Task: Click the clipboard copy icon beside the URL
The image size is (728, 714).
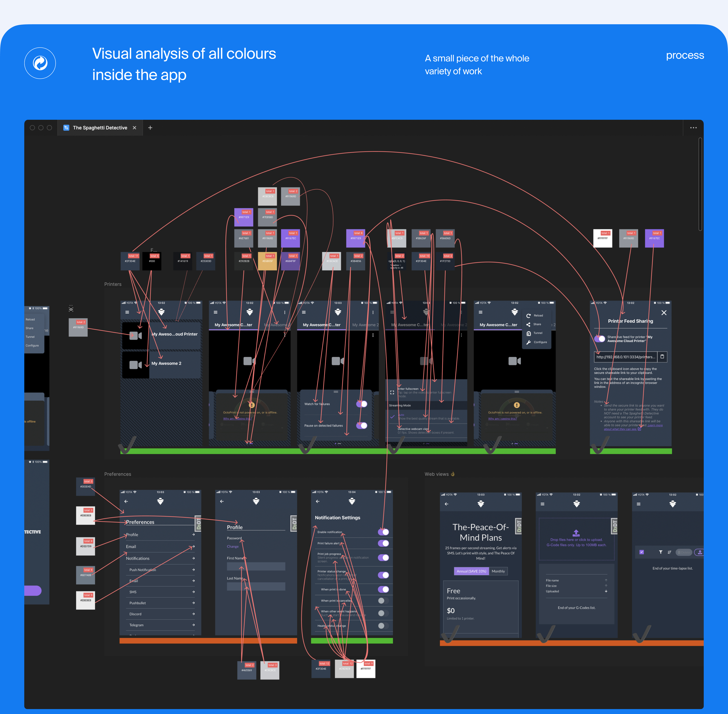Action: click(662, 357)
